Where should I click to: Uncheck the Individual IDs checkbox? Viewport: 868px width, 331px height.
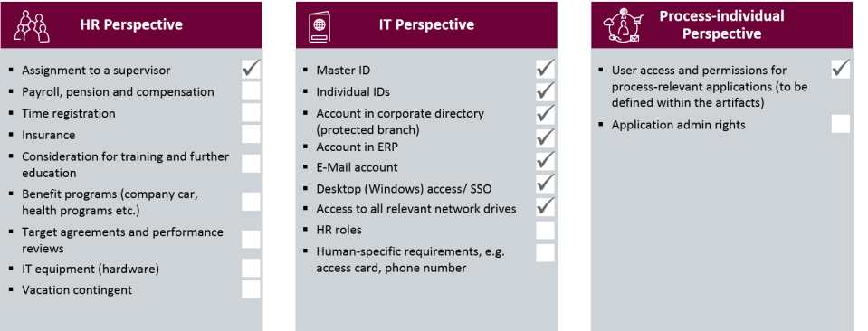pos(545,90)
